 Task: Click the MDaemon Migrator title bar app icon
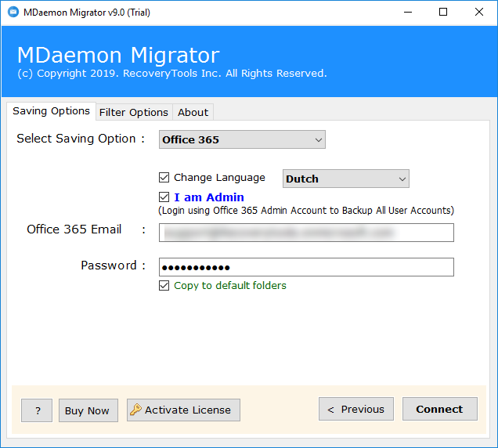(13, 13)
